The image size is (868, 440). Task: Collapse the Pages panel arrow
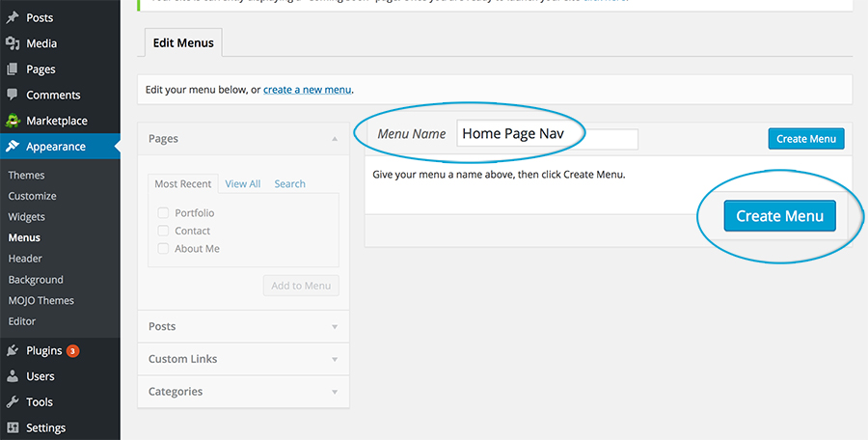[x=335, y=139]
